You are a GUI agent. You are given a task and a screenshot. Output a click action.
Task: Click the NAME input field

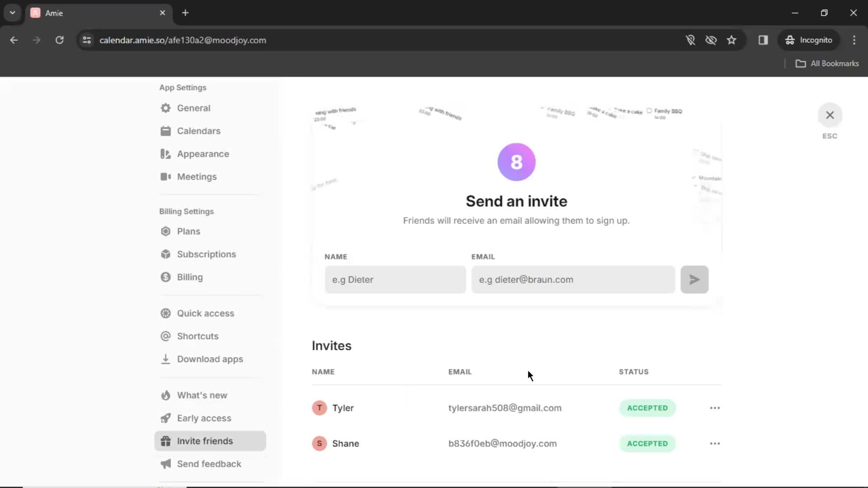pos(395,279)
